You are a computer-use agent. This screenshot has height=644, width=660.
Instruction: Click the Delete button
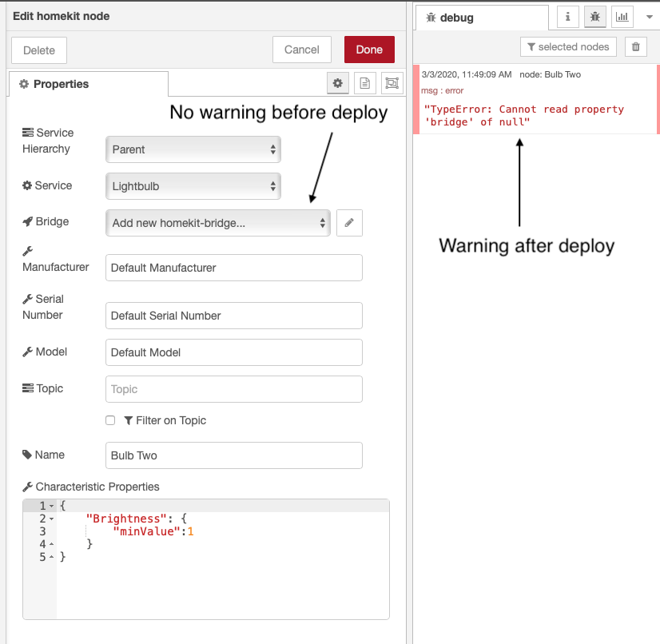coord(38,50)
